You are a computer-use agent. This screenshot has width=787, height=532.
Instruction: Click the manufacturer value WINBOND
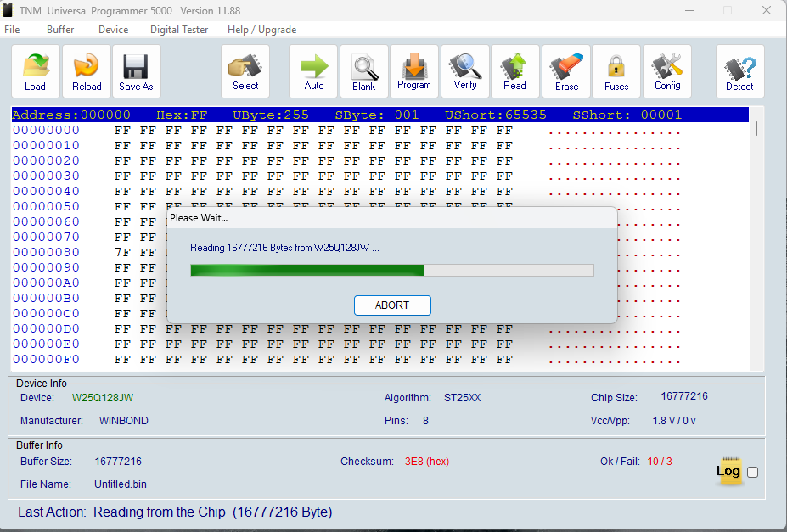coord(123,421)
